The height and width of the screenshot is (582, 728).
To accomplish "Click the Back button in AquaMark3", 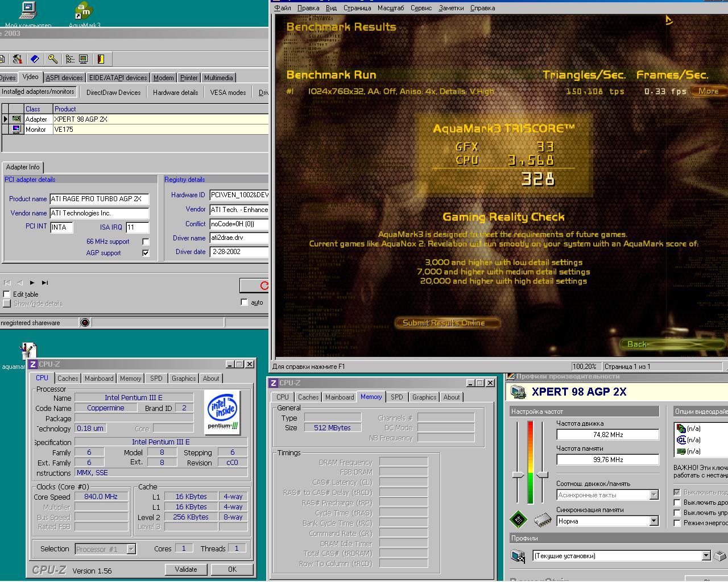I will click(x=673, y=344).
